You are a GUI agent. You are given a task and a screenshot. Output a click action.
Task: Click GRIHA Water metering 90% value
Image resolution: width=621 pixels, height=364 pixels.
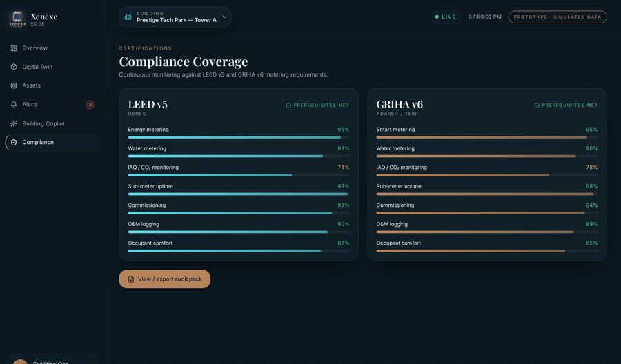pyautogui.click(x=592, y=148)
